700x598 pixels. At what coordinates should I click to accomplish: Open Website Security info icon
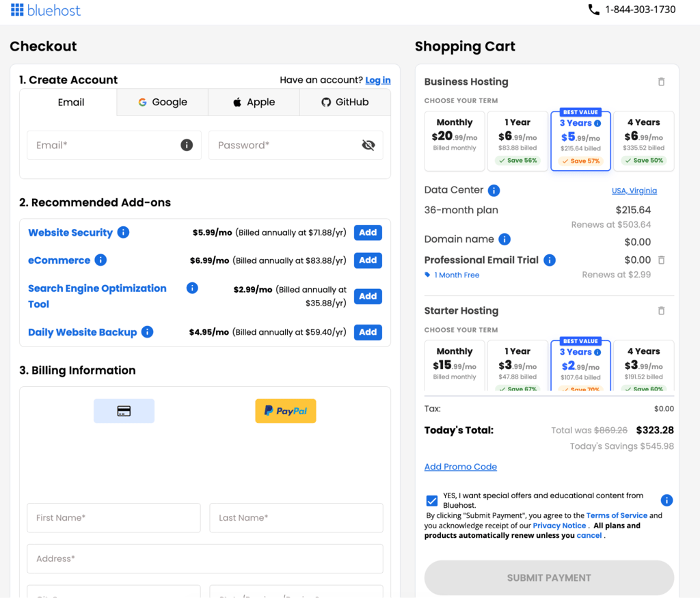[x=123, y=232]
